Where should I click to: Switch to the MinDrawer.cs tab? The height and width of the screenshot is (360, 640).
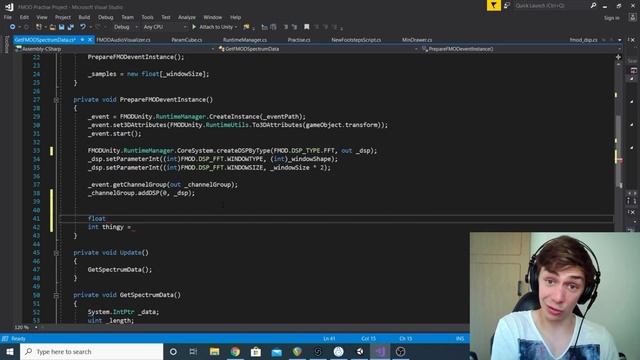click(x=417, y=40)
